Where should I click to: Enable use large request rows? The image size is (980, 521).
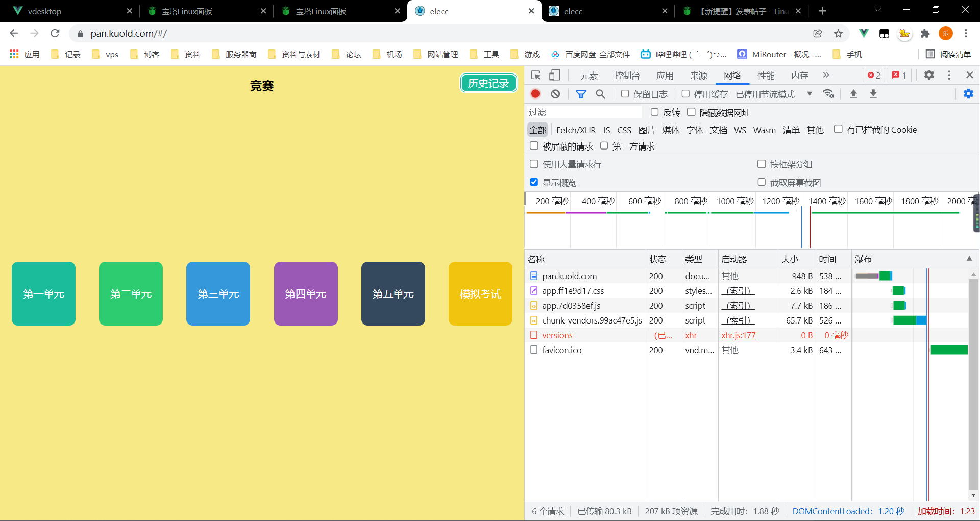click(534, 164)
